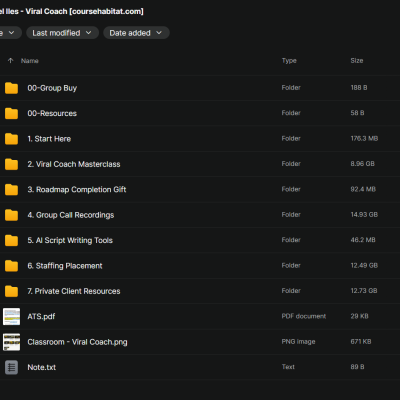The image size is (400, 400).
Task: Click the 5. AI Script Writing Tools folder icon
Action: [11, 240]
